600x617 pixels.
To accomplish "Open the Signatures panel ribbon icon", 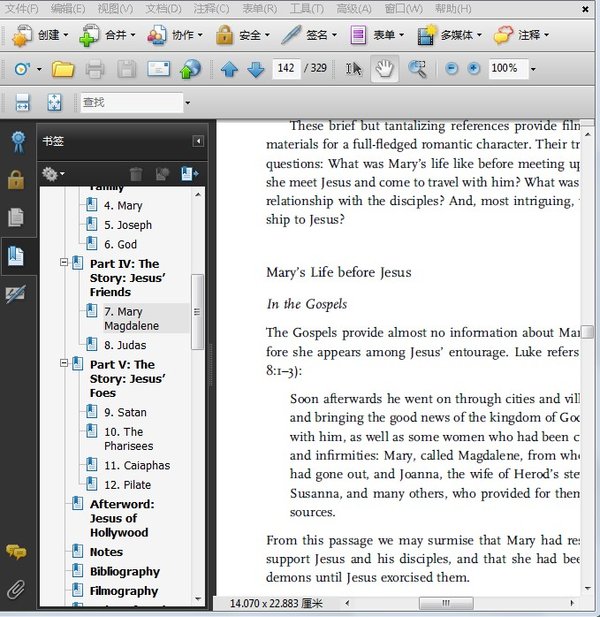I will [17, 142].
